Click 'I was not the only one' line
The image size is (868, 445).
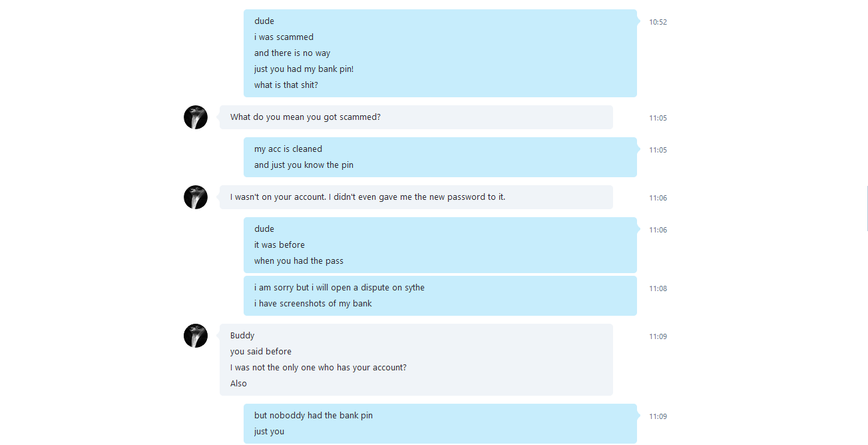coord(318,368)
